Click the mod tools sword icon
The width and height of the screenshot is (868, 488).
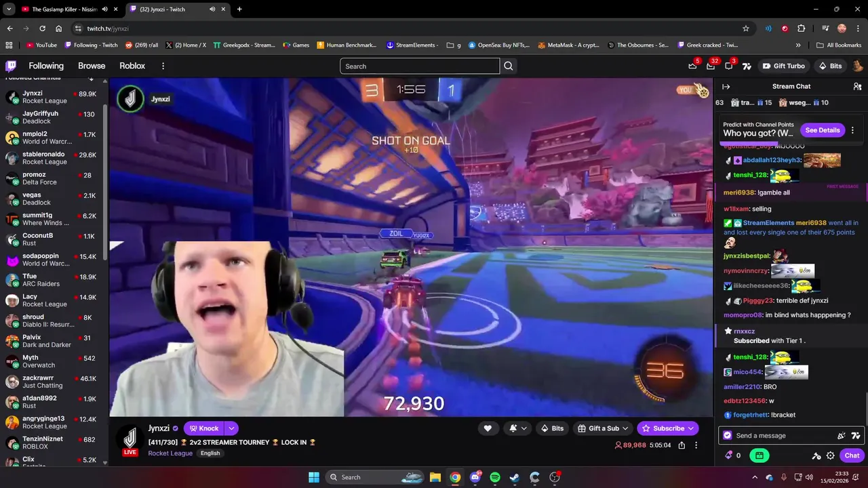(x=816, y=455)
